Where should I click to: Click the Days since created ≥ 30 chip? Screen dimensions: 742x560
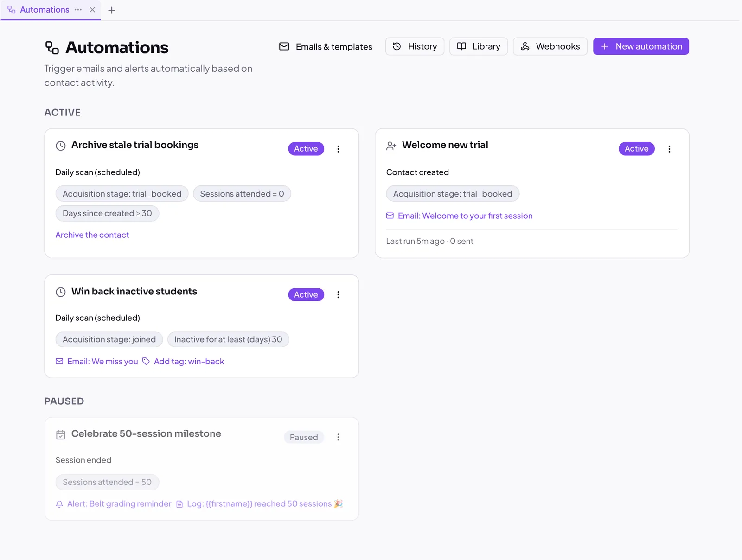107,213
